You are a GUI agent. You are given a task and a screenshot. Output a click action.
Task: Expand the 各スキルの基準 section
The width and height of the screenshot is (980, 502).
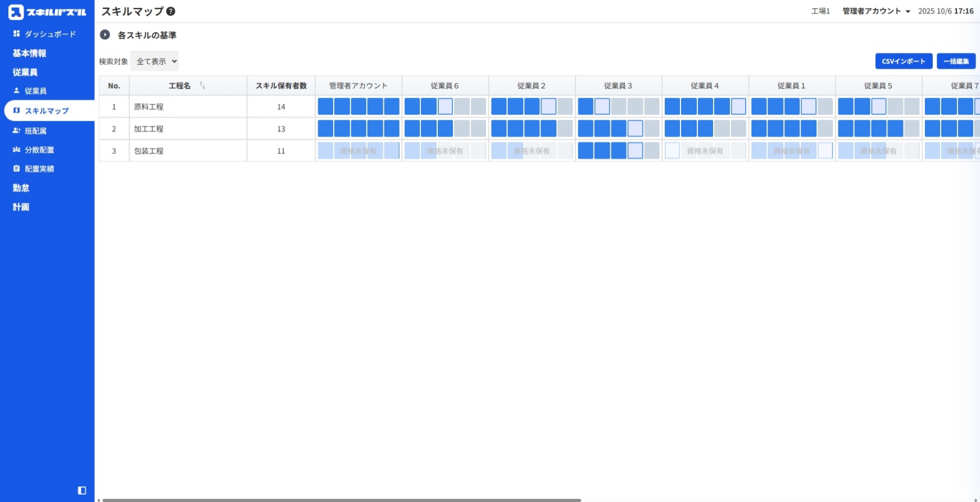click(x=105, y=35)
